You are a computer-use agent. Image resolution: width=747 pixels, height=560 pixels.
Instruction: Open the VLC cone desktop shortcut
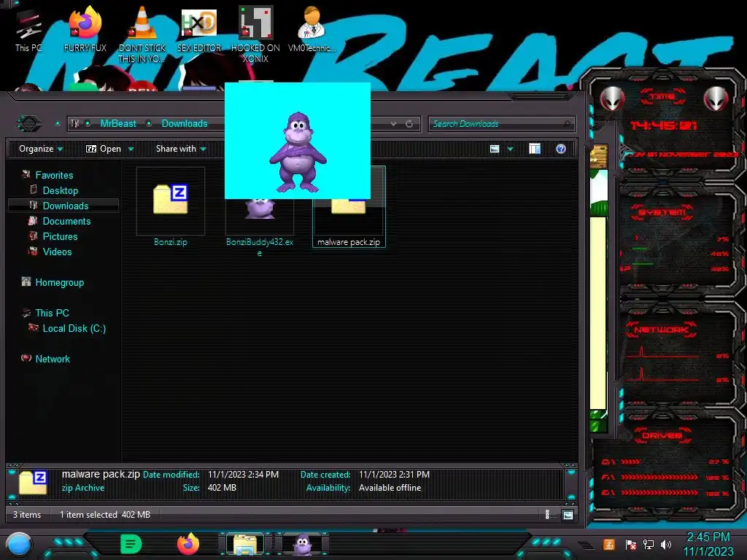click(x=142, y=34)
